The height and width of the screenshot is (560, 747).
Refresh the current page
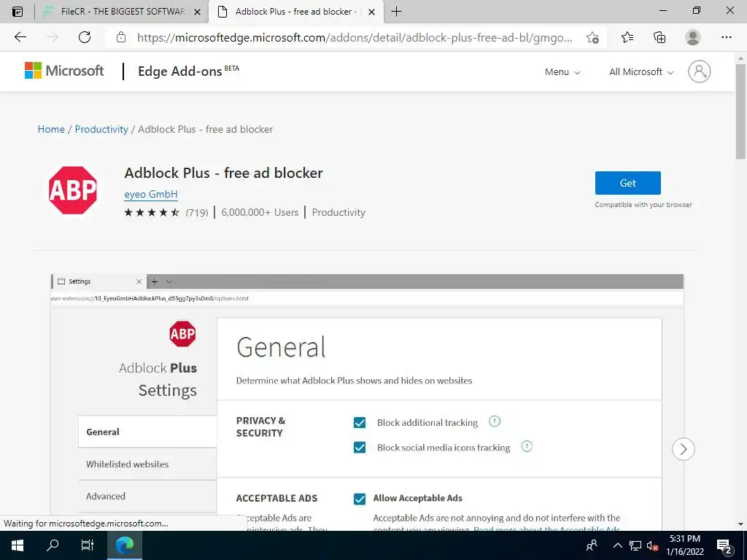tap(85, 37)
